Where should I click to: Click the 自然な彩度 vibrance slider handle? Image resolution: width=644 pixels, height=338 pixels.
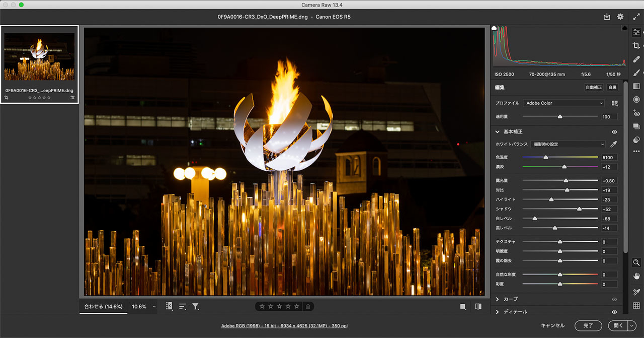pyautogui.click(x=560, y=275)
